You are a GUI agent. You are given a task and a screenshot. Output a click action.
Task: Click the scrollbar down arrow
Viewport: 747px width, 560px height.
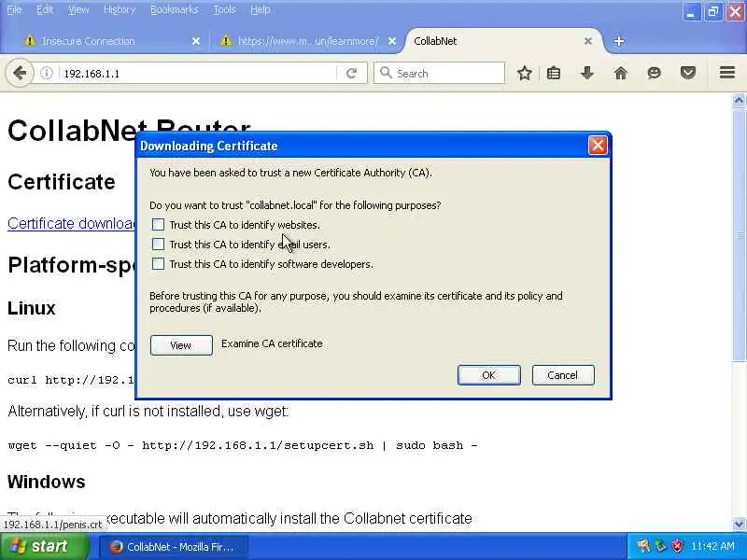click(739, 524)
